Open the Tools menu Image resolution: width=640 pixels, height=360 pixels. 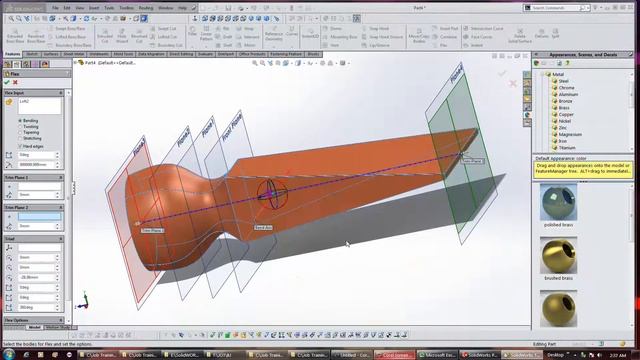coord(109,8)
